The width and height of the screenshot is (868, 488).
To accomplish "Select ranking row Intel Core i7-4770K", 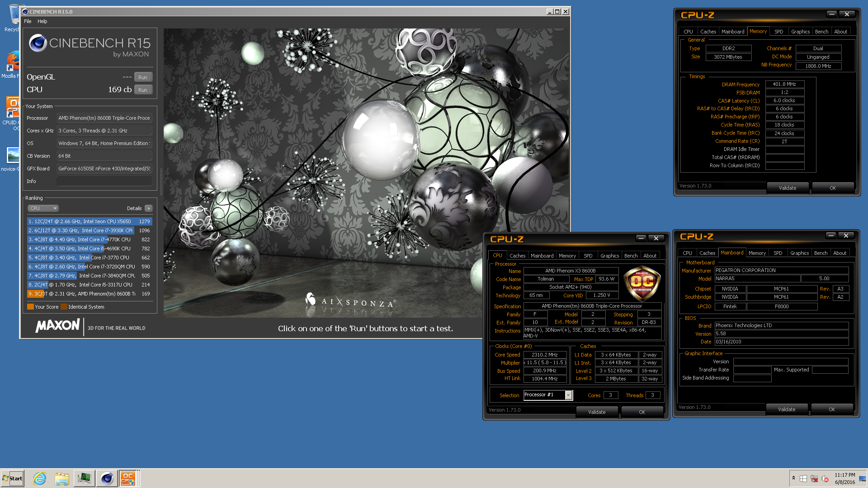I will pos(90,239).
